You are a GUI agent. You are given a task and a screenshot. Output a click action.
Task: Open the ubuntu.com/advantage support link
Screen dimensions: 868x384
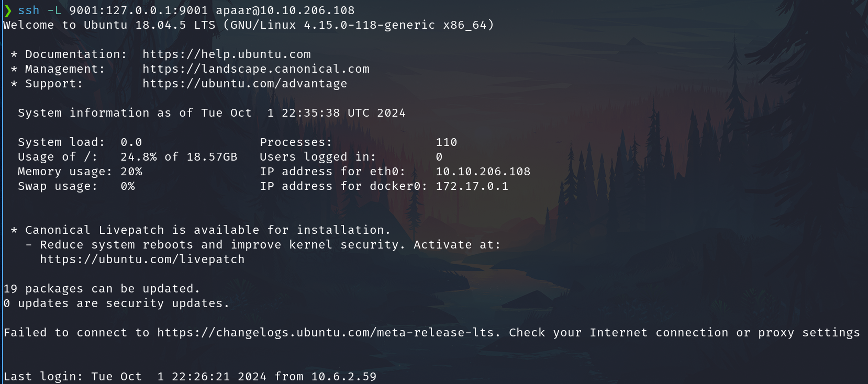(244, 84)
